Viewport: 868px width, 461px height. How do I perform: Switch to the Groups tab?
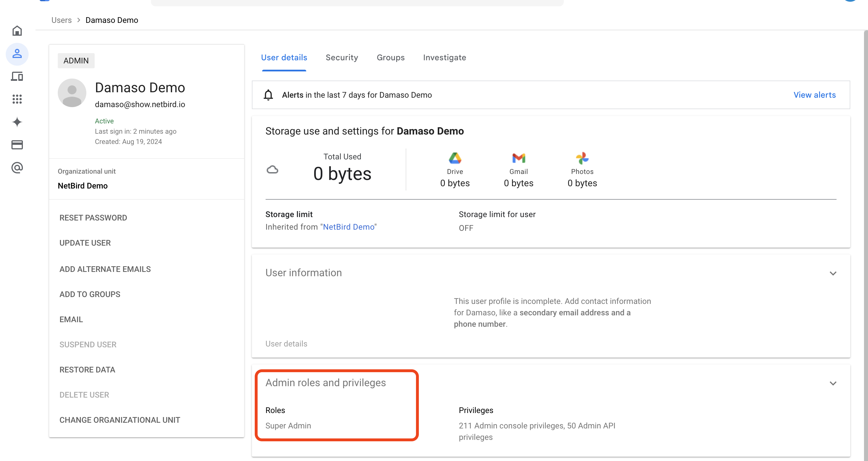[x=391, y=58]
